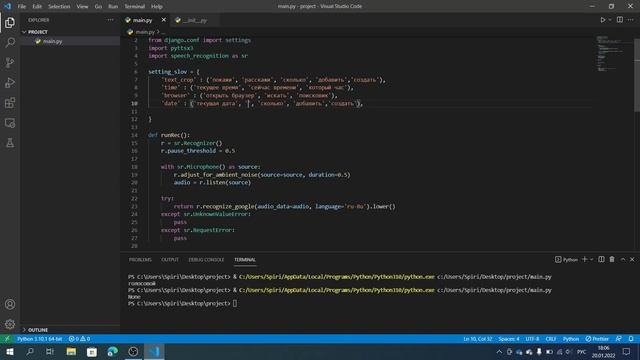The height and width of the screenshot is (360, 640).
Task: Select main.py in the Explorer tree
Action: click(70, 41)
